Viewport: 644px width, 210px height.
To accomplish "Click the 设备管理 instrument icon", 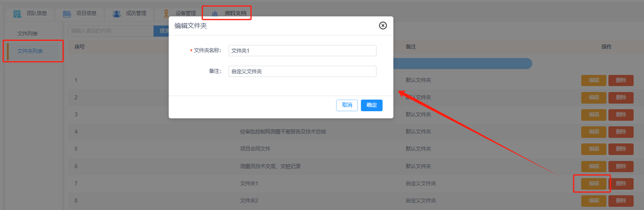I will pos(165,14).
